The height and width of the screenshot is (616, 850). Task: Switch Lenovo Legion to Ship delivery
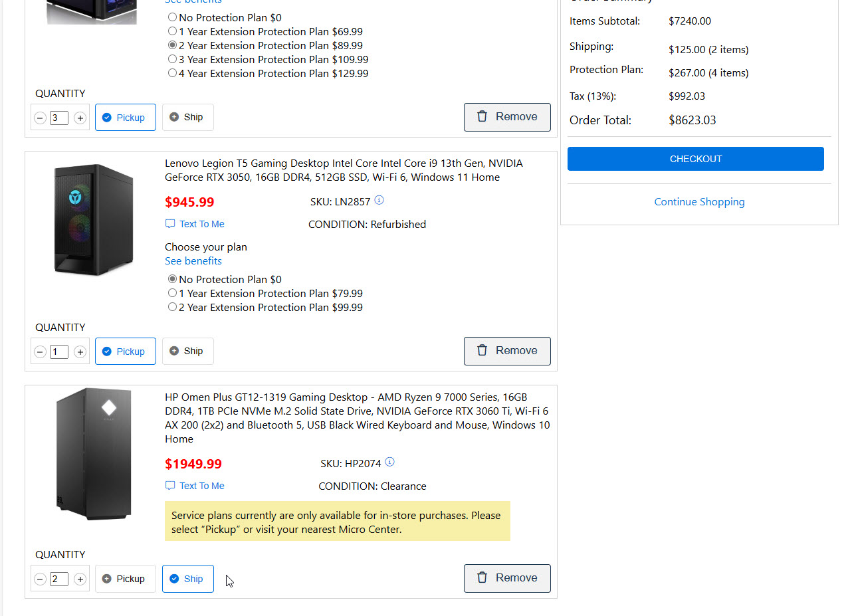pos(187,351)
